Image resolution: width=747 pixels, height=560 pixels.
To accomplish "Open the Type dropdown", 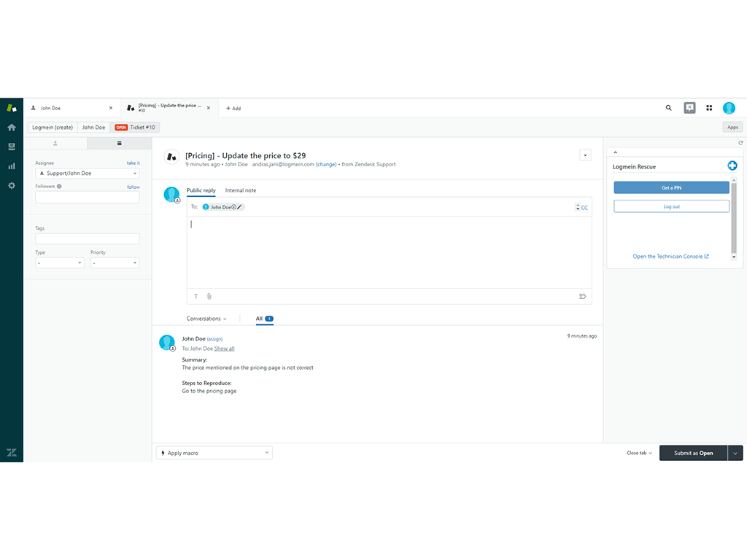I will point(59,262).
